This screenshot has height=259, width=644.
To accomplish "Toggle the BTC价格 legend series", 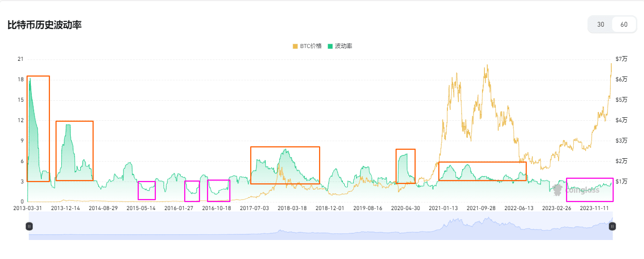I will pos(307,46).
